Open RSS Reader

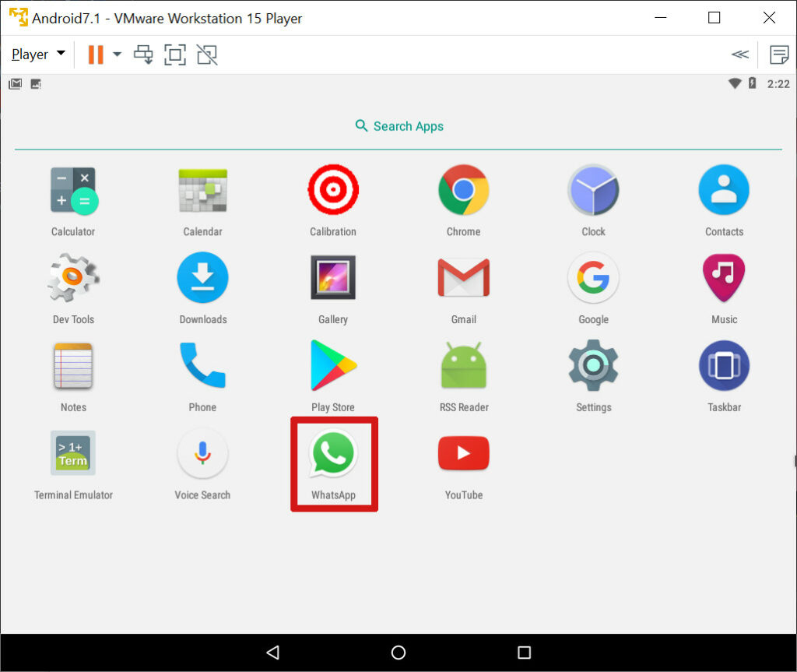(464, 366)
